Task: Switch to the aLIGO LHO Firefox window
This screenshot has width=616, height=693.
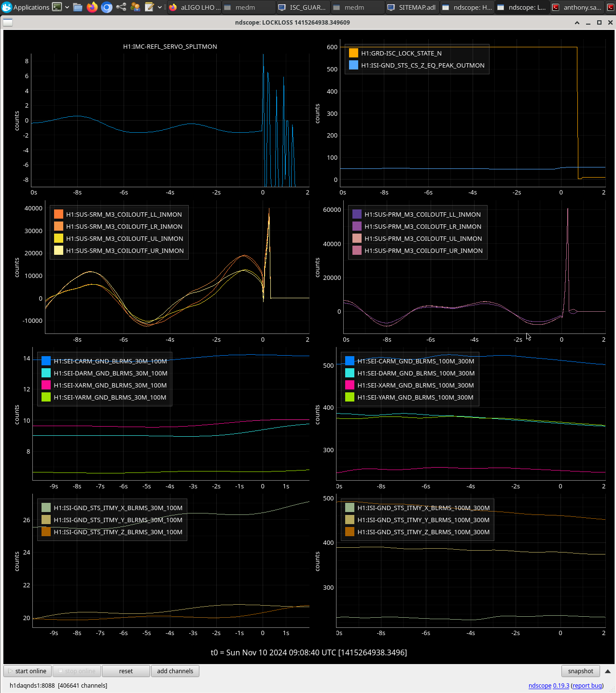Action: tap(195, 7)
